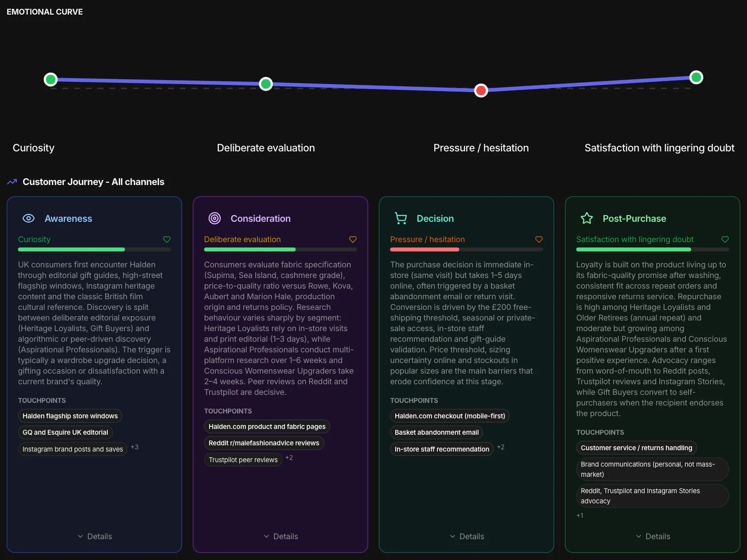Select In-store staff recommendation touchpoint

(x=442, y=449)
